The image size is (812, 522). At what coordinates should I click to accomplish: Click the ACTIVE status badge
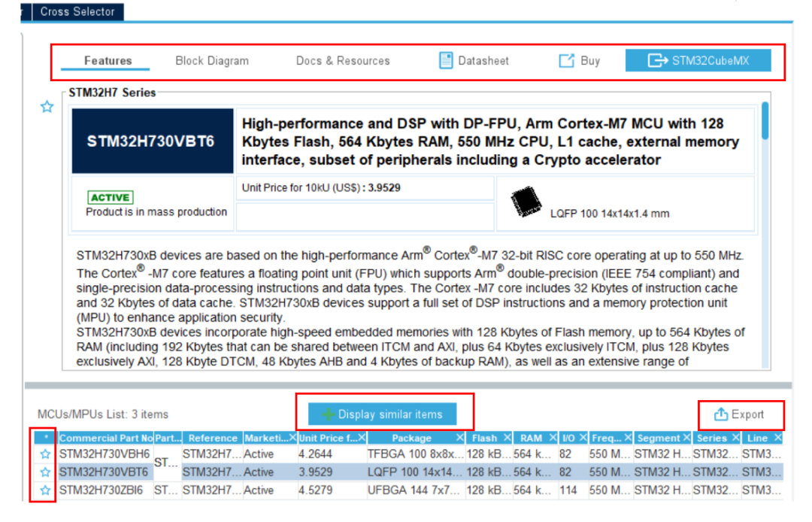point(111,197)
